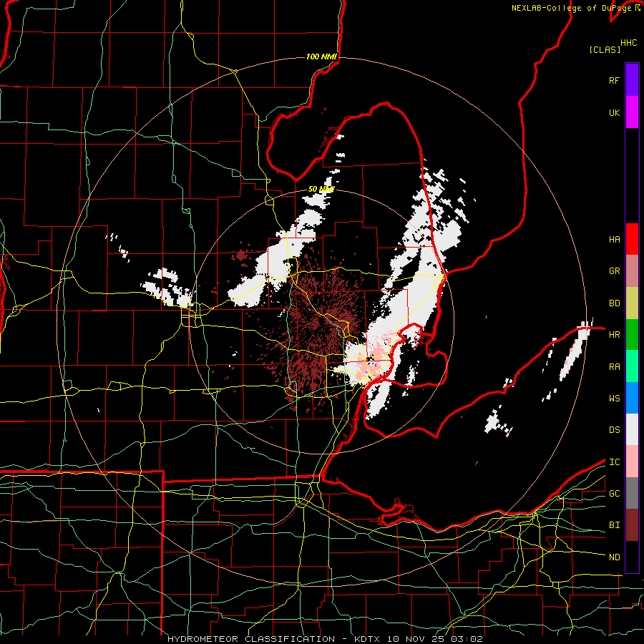Select the DS legend label
This screenshot has width=644, height=644.
[614, 430]
